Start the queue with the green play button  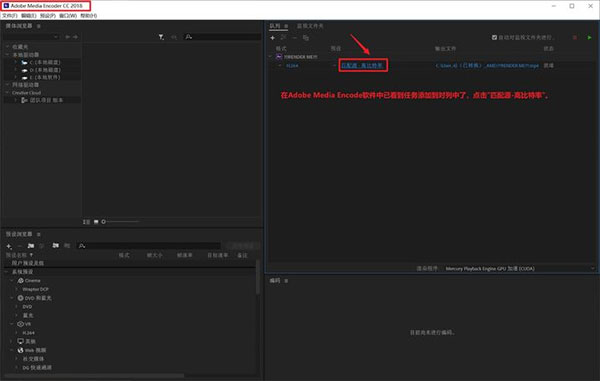pos(589,37)
